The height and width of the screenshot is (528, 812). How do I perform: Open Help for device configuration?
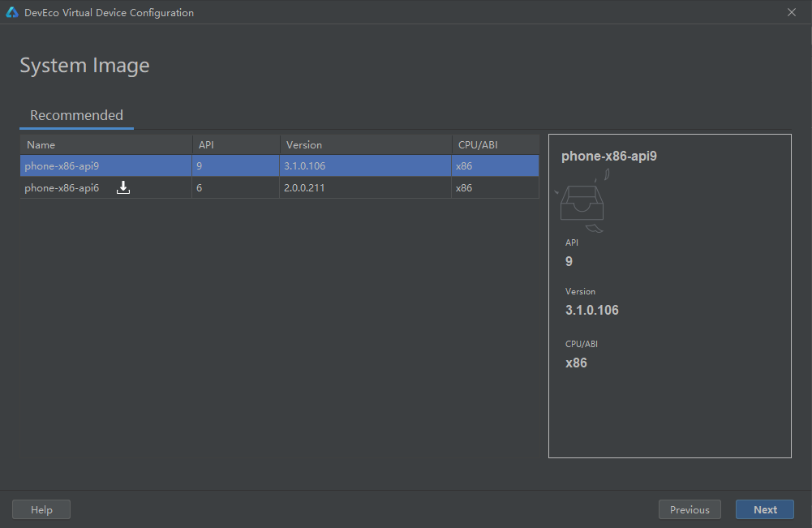coord(41,509)
